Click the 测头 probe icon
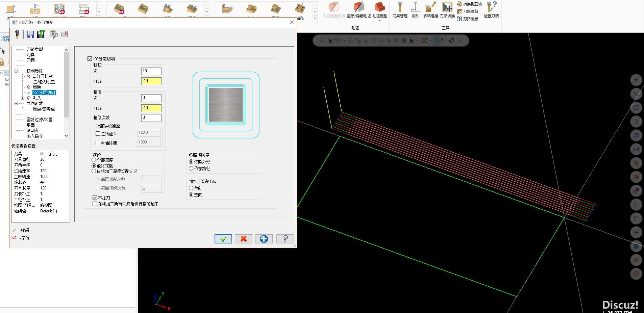The width and height of the screenshot is (644, 313). pyautogui.click(x=415, y=10)
